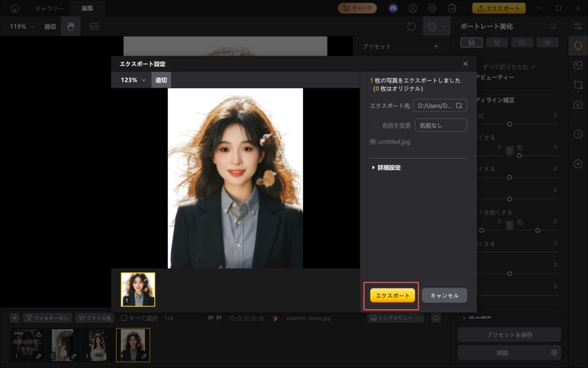Select the hand pan tool
Viewport: 588px width, 368px height.
(71, 26)
